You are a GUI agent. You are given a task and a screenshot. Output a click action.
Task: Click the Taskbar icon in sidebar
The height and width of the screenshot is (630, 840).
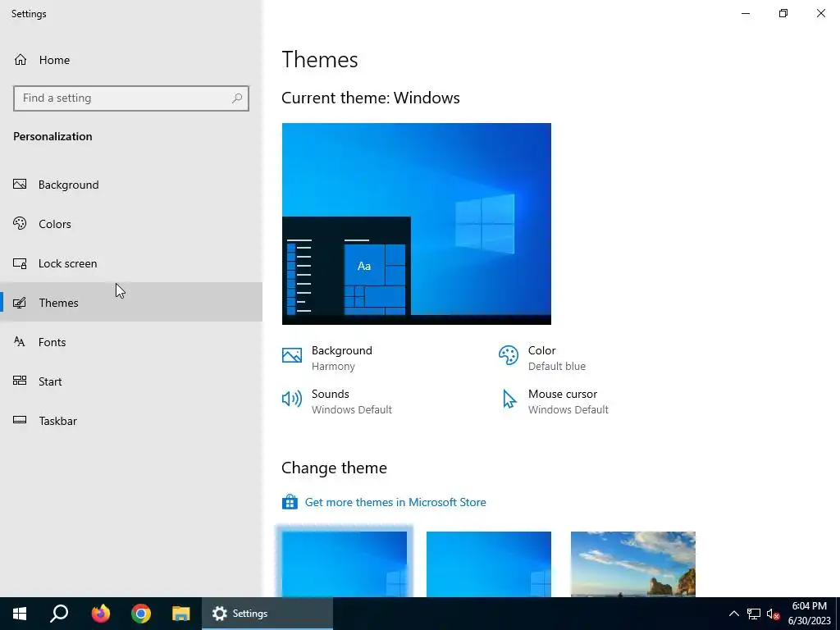[x=20, y=420]
